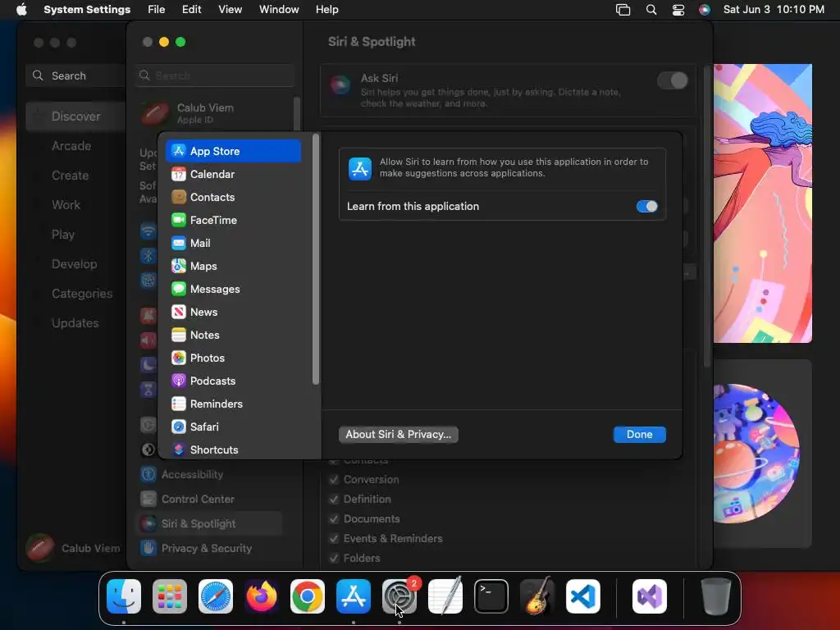Pick Mail from the app list
Screen dimensions: 840x630
[233, 243]
